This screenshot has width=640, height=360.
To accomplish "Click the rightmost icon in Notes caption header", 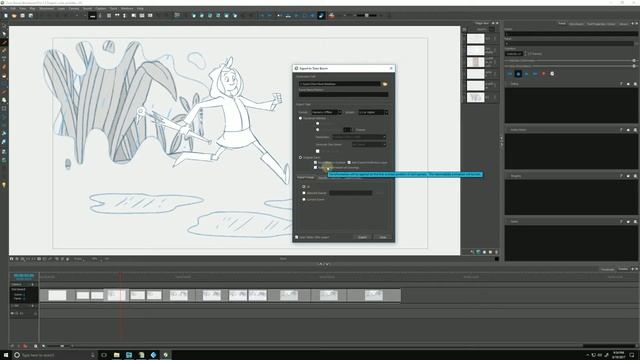I will point(635,222).
